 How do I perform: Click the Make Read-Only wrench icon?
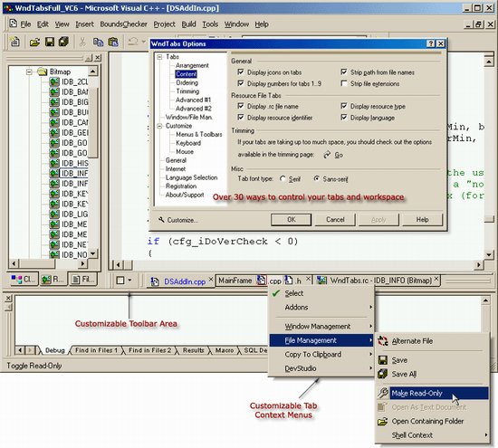[x=383, y=393]
